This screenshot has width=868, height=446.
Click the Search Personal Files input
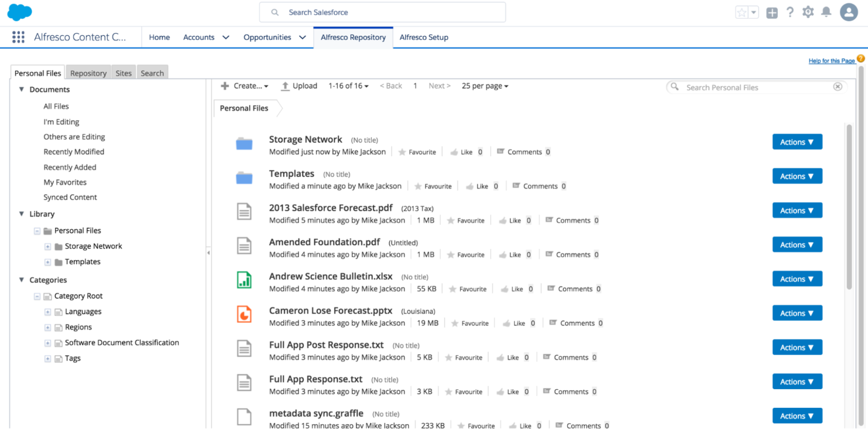[757, 87]
